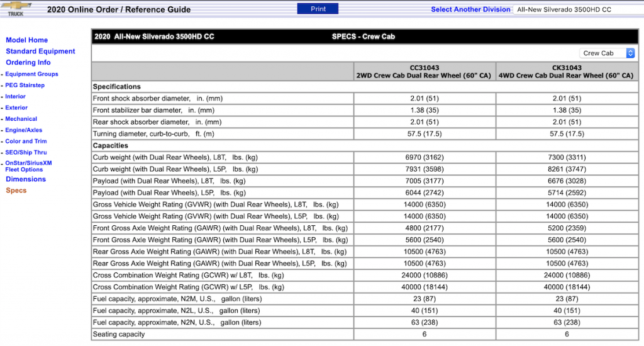The height and width of the screenshot is (346, 644).
Task: Select Equipment Groups in the sidebar
Action: (x=31, y=74)
